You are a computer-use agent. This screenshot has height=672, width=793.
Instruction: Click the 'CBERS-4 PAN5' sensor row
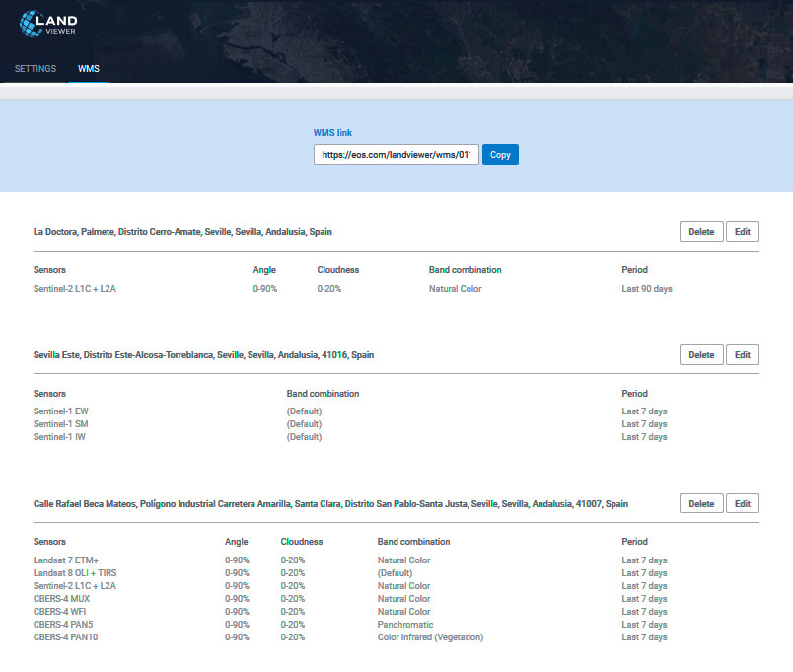[x=63, y=625]
